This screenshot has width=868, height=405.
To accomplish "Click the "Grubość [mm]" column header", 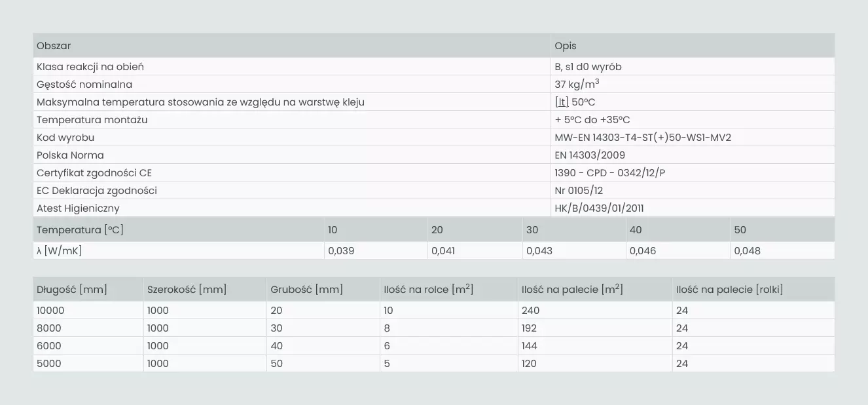I will point(306,290).
